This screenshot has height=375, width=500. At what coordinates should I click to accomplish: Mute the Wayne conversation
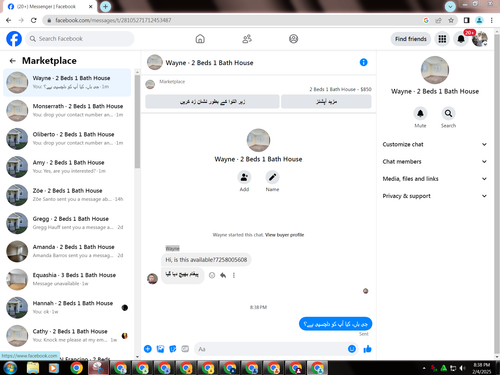(420, 114)
